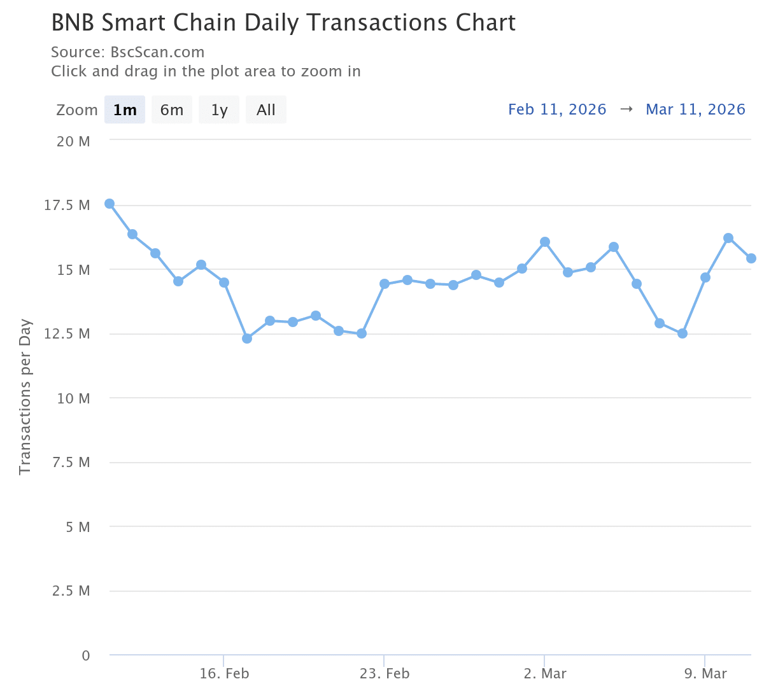The width and height of the screenshot is (764, 700).
Task: Click the Source: BscScan.com subtitle
Action: (x=128, y=52)
